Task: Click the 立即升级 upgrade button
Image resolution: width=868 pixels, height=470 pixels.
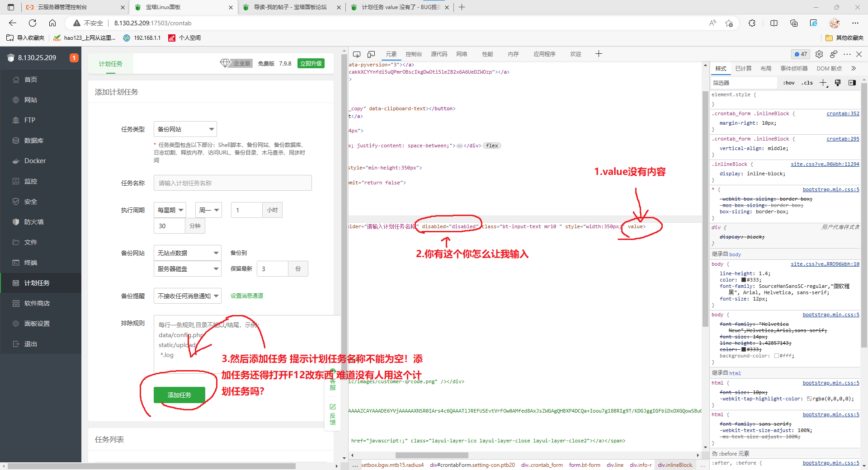Action: click(311, 64)
